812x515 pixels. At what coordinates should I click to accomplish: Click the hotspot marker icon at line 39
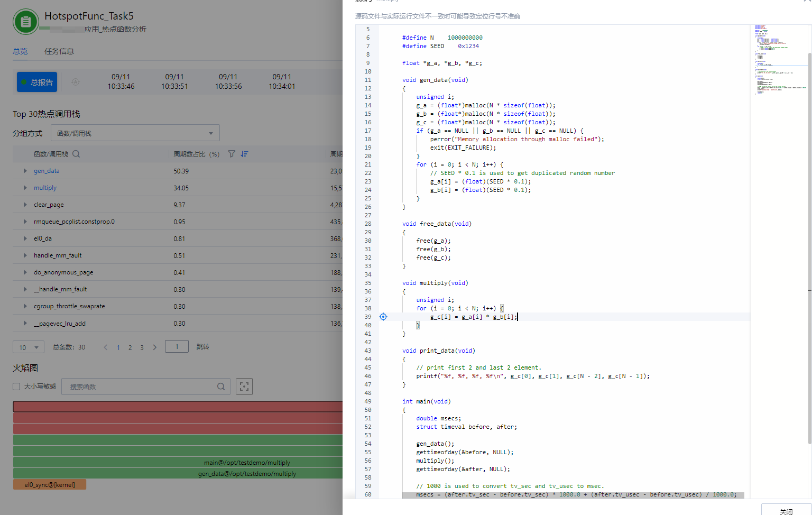pos(383,317)
